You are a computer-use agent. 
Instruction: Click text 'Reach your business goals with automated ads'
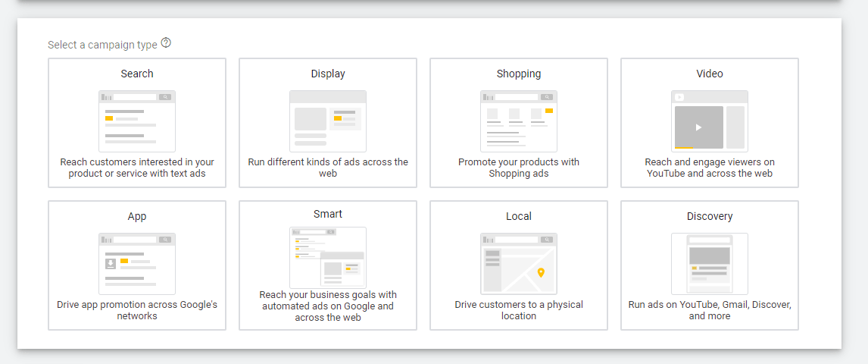tap(328, 306)
